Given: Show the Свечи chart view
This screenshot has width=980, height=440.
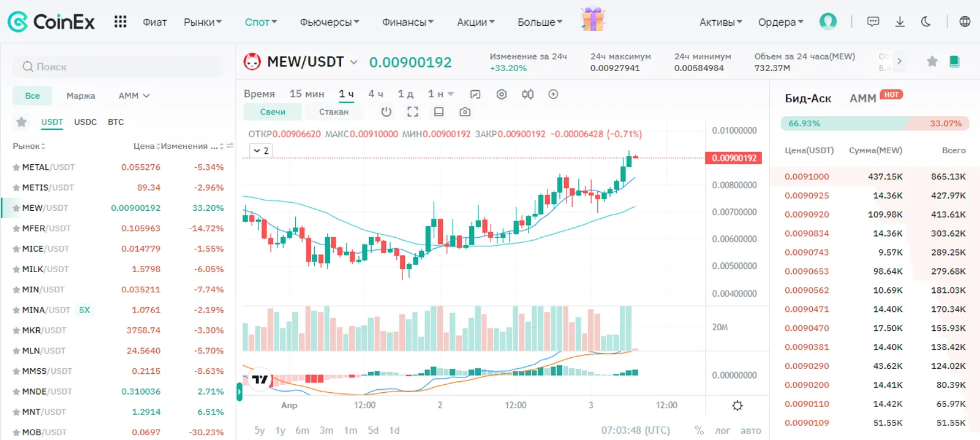Looking at the screenshot, I should tap(273, 112).
